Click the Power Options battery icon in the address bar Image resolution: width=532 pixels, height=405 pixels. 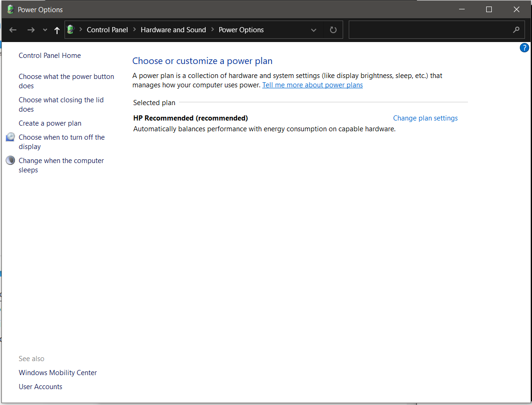pyautogui.click(x=71, y=29)
